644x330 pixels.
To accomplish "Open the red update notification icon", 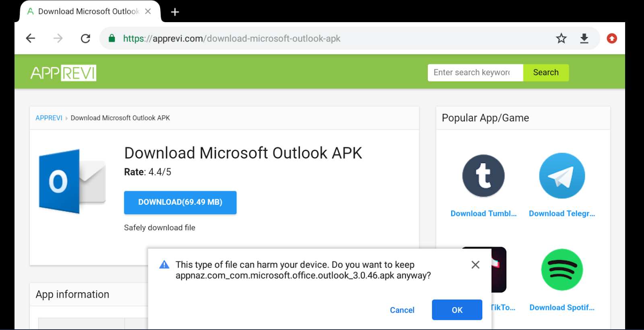I will [612, 38].
